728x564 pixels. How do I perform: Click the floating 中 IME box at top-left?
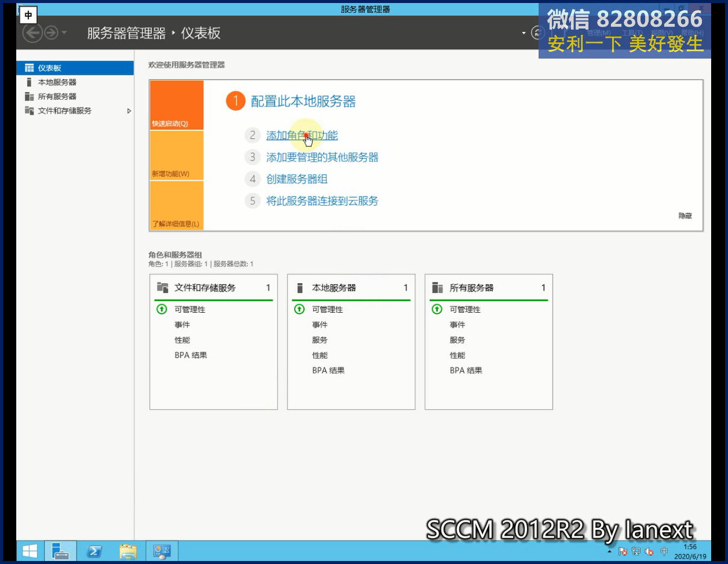click(28, 15)
